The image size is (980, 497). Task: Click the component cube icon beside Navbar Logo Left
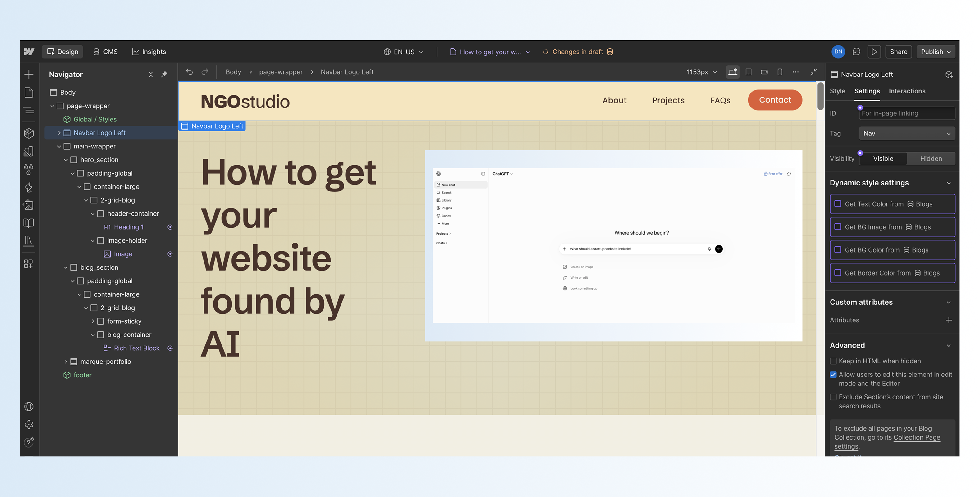949,75
